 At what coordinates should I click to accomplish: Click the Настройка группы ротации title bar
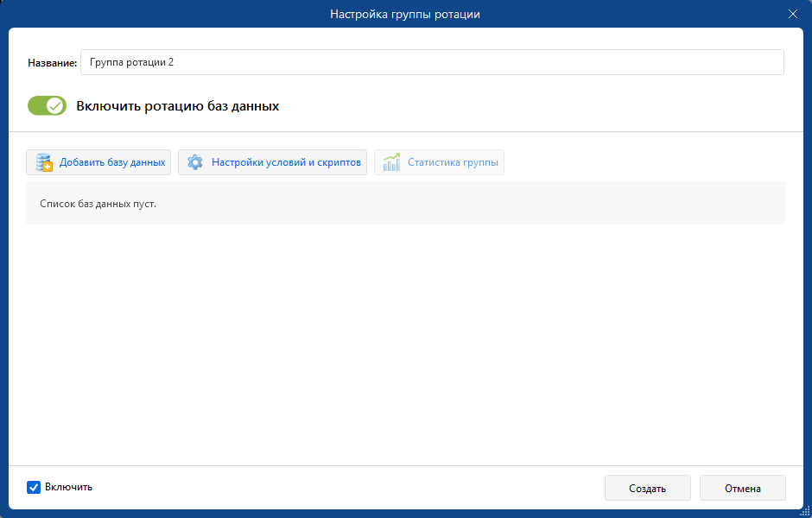tap(405, 14)
